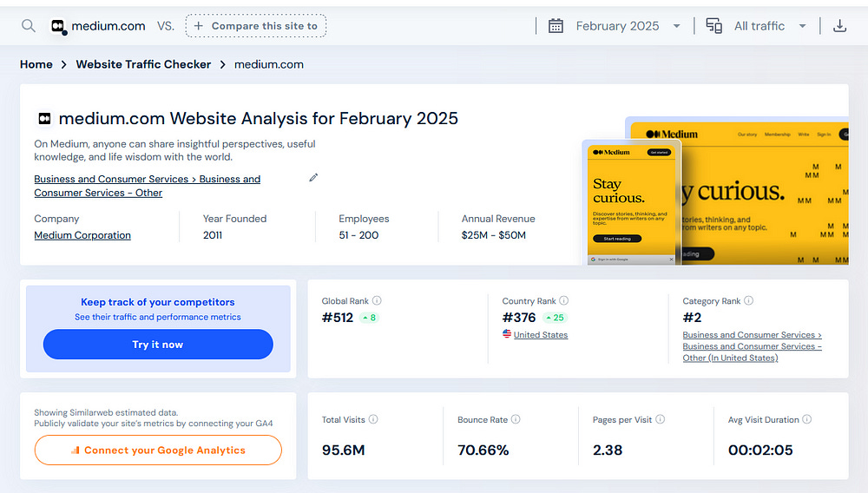
Task: Click the calendar icon in date selector
Action: pos(556,26)
